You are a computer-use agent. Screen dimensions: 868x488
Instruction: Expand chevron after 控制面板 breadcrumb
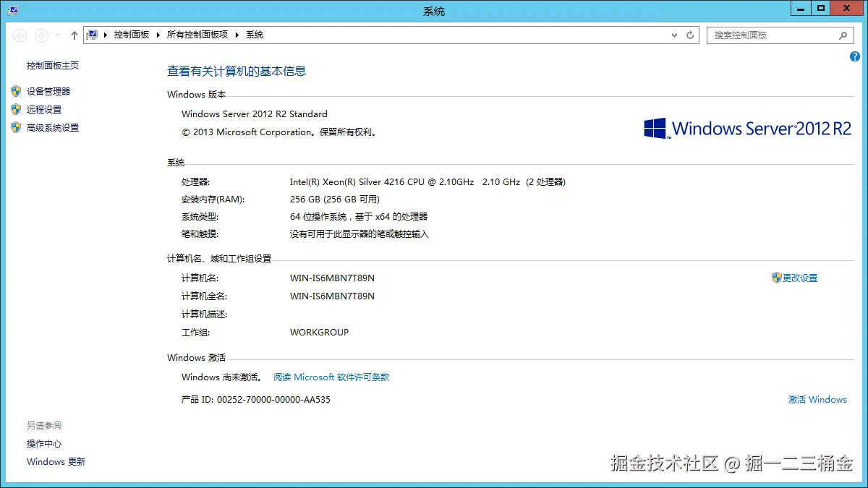158,35
